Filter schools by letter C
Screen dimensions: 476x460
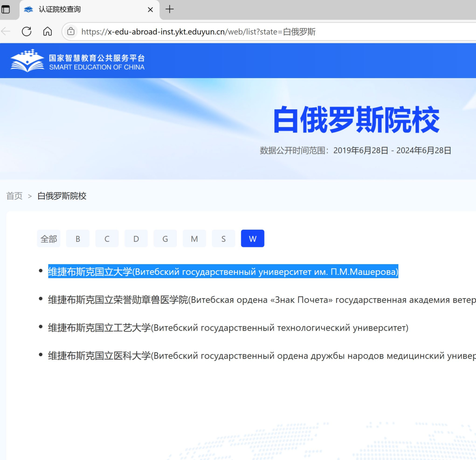107,239
